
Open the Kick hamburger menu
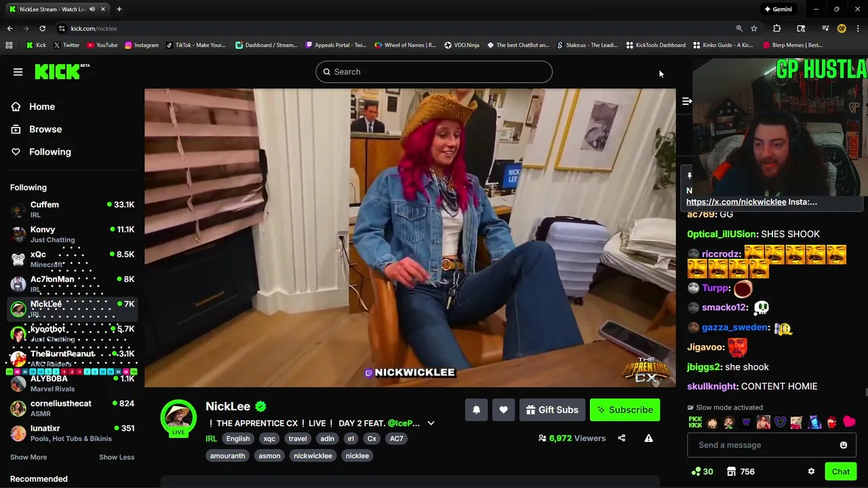(18, 72)
